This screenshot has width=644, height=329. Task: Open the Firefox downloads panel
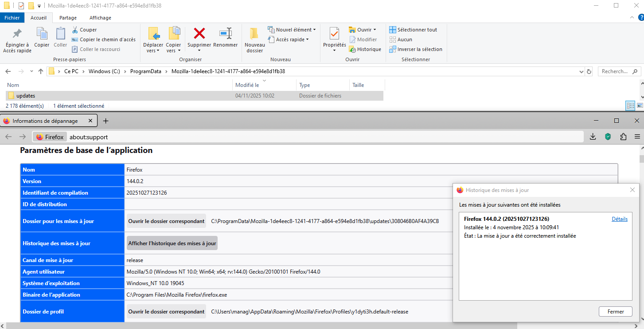593,137
